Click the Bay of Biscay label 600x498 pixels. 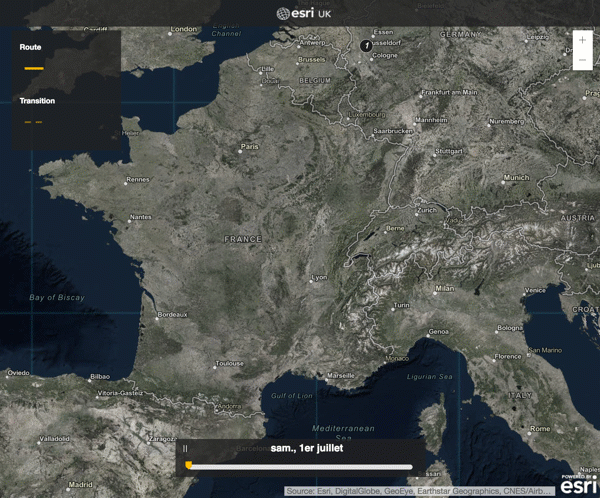[x=57, y=297]
